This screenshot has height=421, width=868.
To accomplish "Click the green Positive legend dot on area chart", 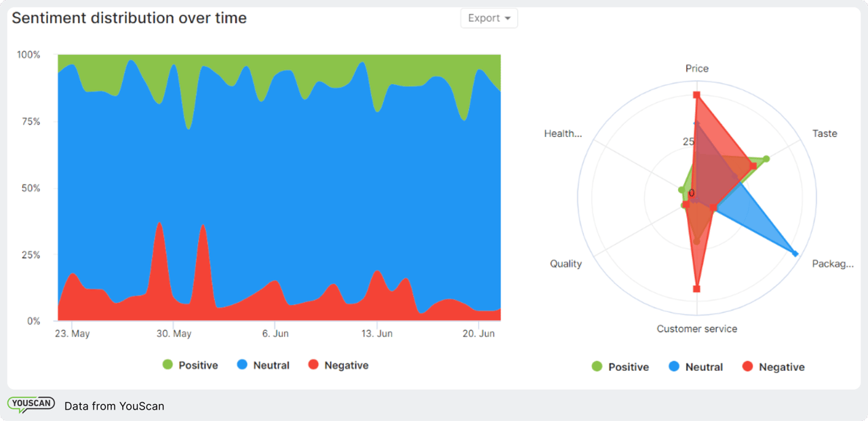I will (167, 365).
